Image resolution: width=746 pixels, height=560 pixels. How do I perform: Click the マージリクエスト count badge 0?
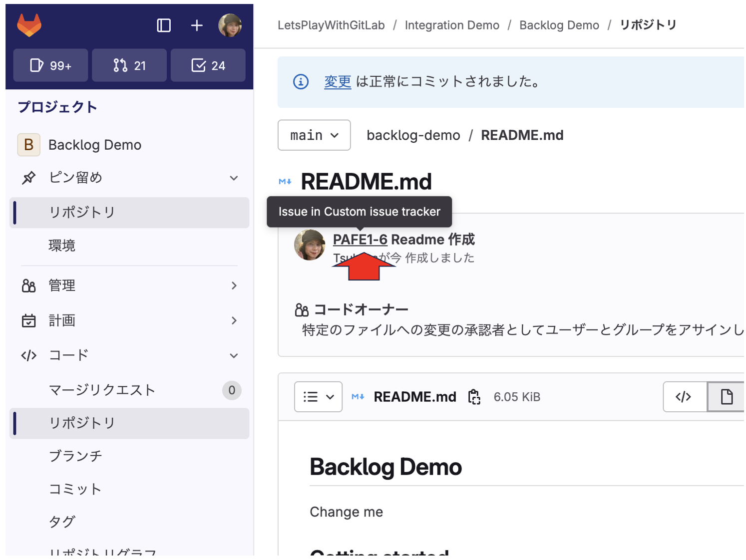[232, 390]
